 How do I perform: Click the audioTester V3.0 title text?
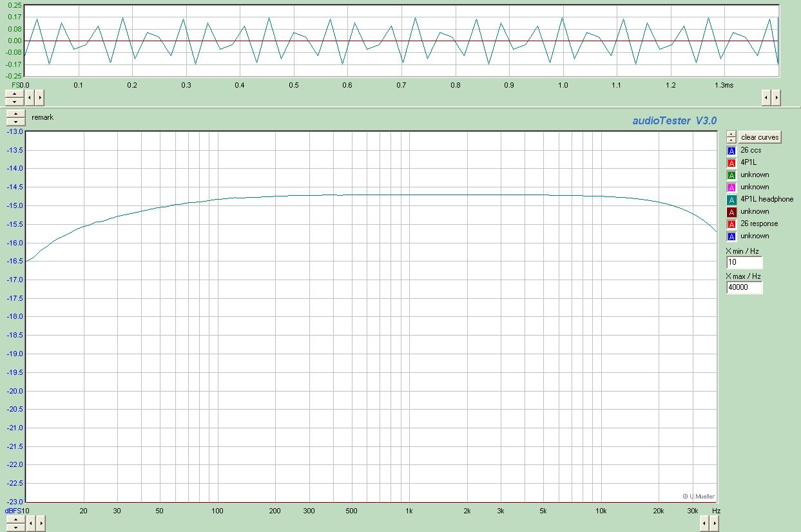[x=674, y=120]
